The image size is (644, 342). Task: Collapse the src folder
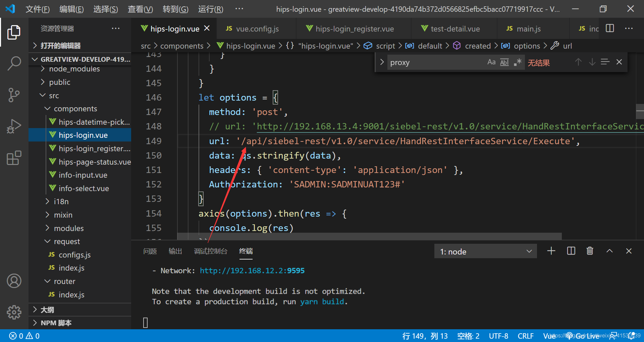(x=80, y=96)
